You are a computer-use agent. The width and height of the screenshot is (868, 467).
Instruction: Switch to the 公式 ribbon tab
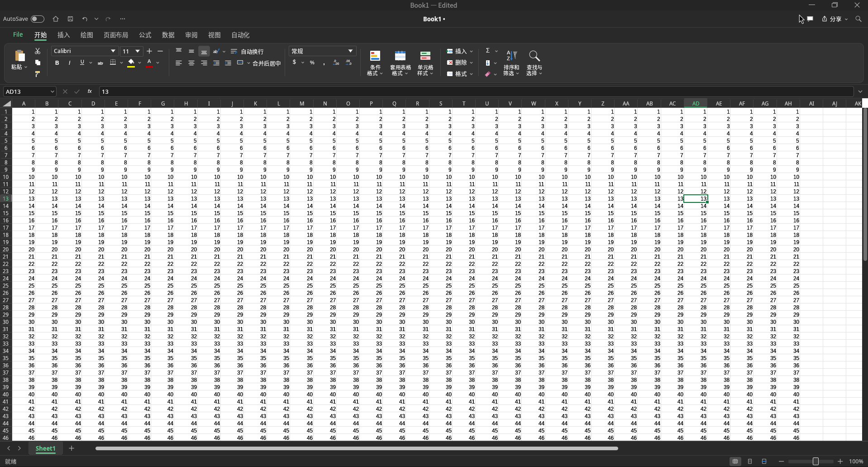pyautogui.click(x=145, y=35)
